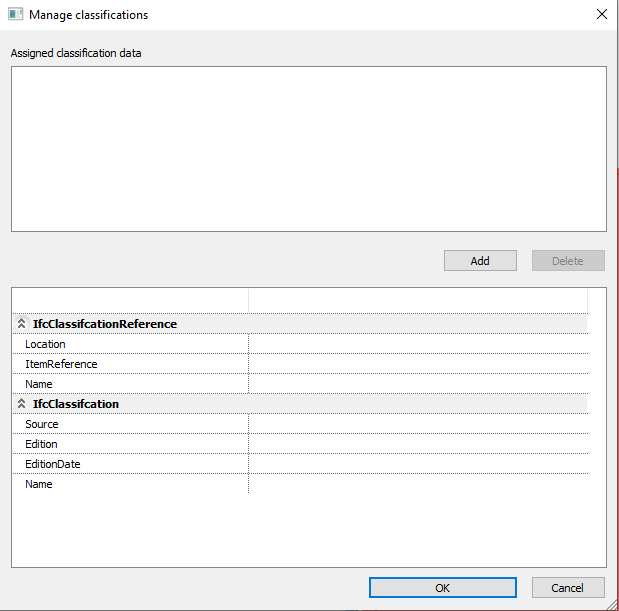Image resolution: width=619 pixels, height=611 pixels.
Task: Click the EditionDate value field
Action: [418, 464]
